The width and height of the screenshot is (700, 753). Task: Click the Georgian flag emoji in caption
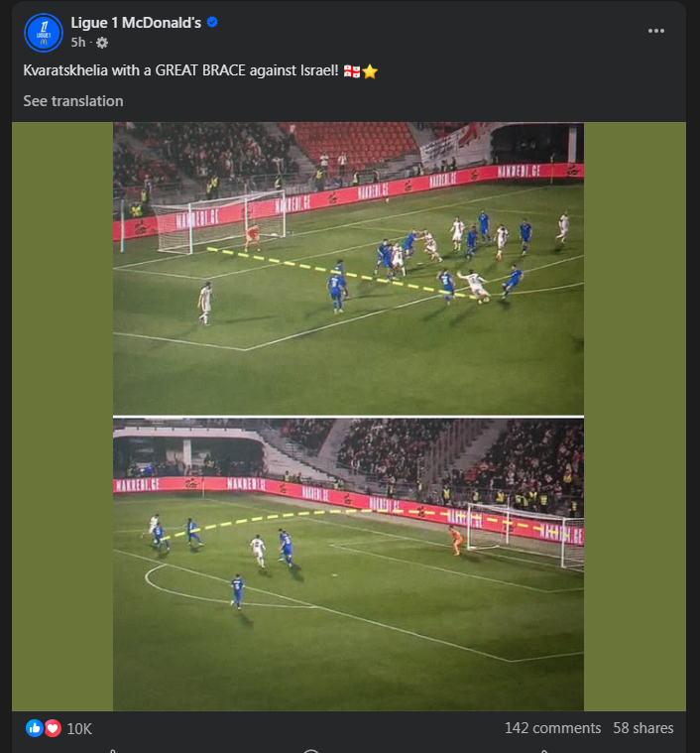pos(352,71)
